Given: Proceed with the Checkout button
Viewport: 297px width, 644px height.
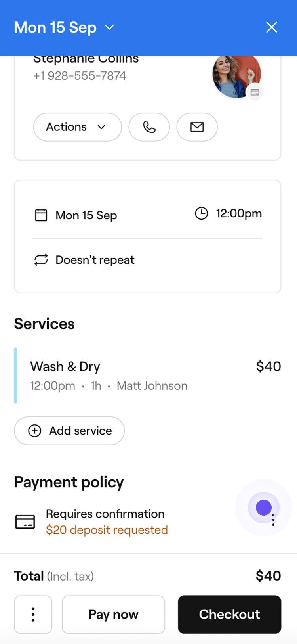Looking at the screenshot, I should click(229, 614).
